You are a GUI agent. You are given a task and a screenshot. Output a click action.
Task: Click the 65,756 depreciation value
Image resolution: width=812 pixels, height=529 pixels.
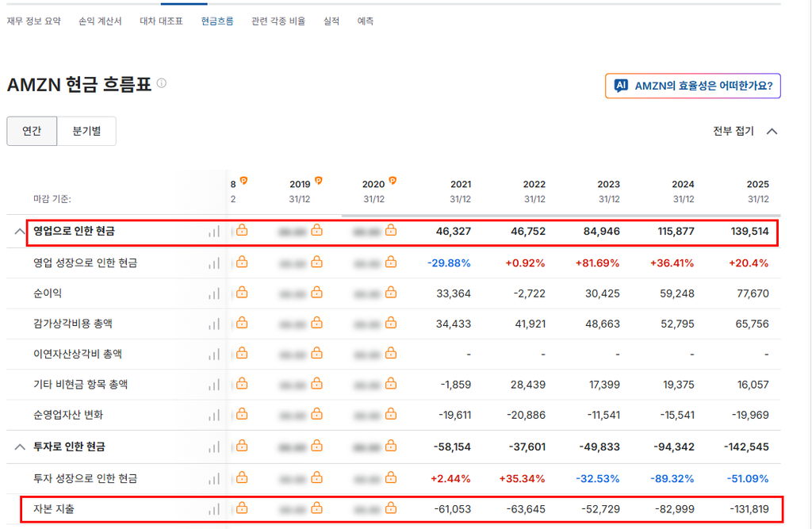(752, 324)
